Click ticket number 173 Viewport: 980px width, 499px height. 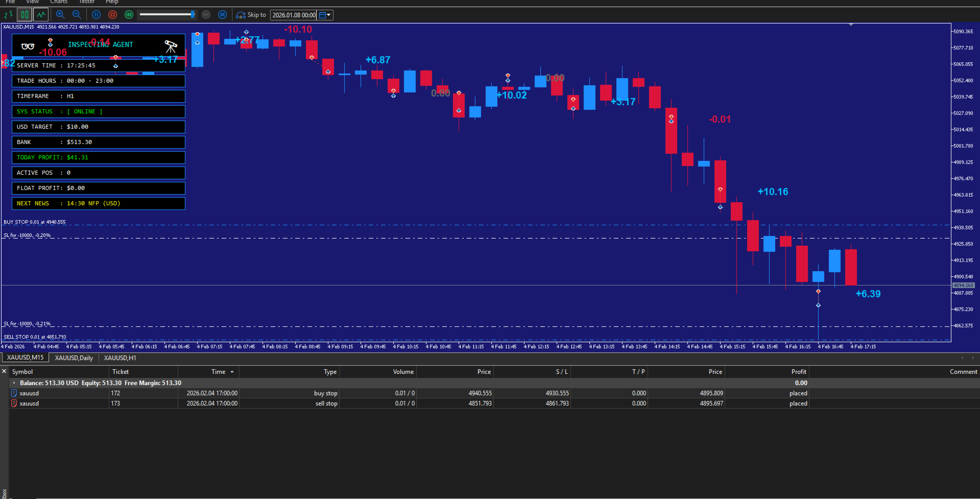point(115,403)
